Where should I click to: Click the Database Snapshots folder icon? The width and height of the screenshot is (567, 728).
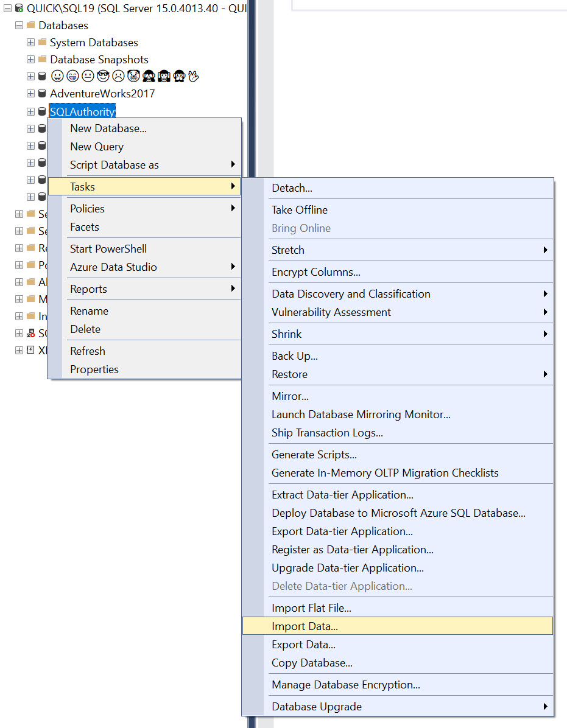pos(42,59)
